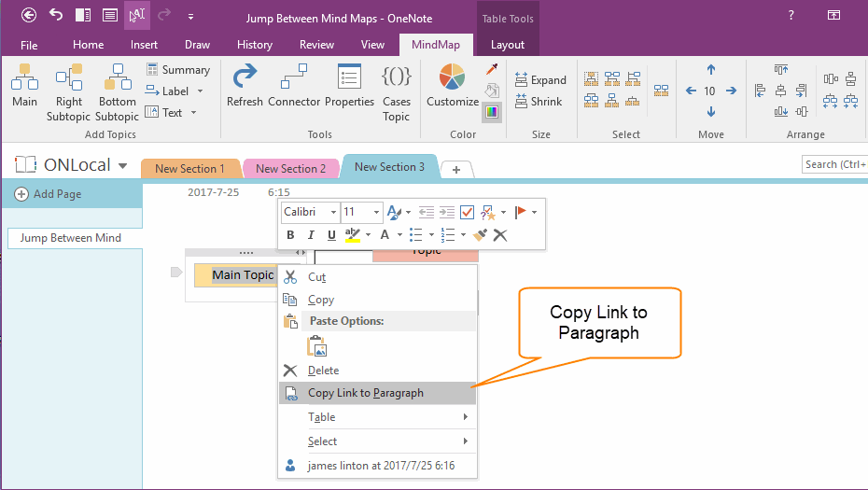Open New Section 2 tab
The width and height of the screenshot is (868, 490).
(x=290, y=169)
